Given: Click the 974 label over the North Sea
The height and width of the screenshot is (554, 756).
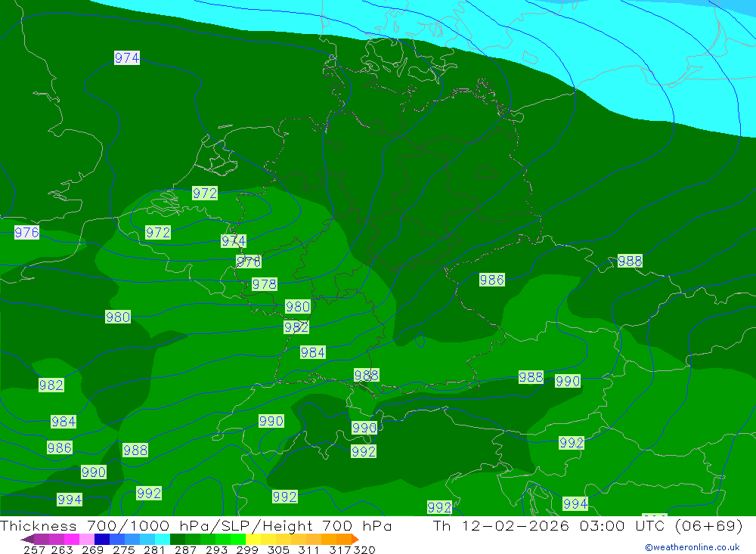Looking at the screenshot, I should [127, 58].
